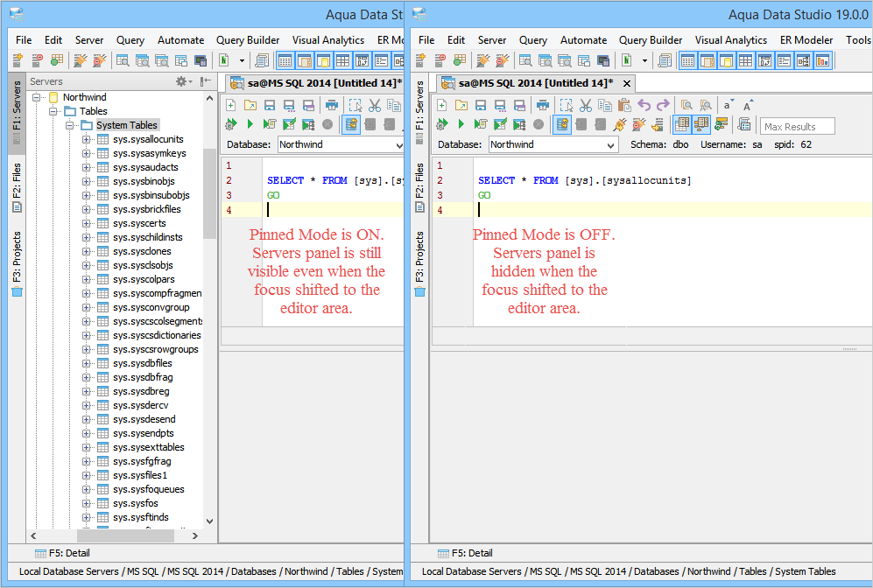Click green 'h' script icon in left window's toolbar
873x588 pixels.
point(224,60)
